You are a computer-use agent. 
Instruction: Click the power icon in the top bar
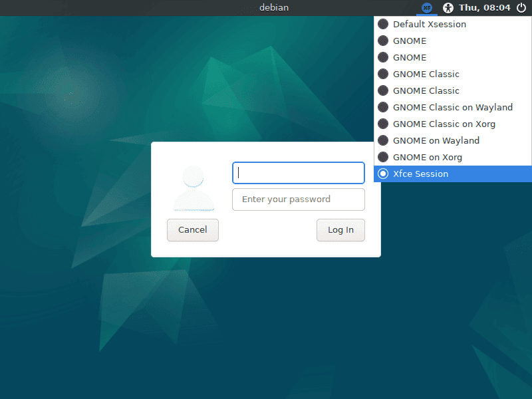pyautogui.click(x=521, y=8)
